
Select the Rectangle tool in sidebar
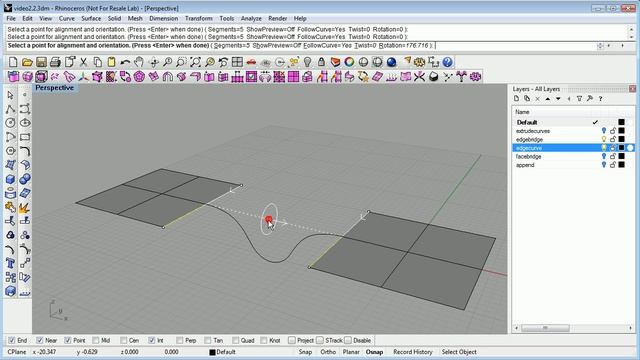coord(25,137)
